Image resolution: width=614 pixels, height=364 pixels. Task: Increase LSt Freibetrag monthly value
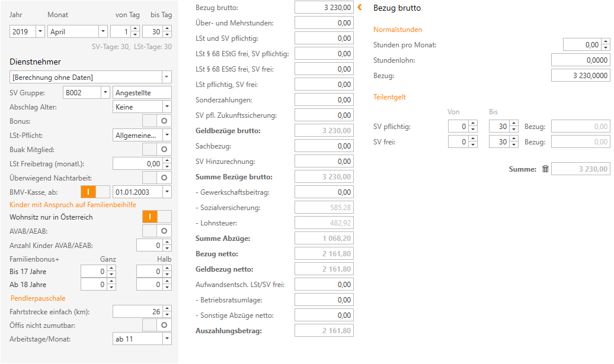click(x=167, y=160)
